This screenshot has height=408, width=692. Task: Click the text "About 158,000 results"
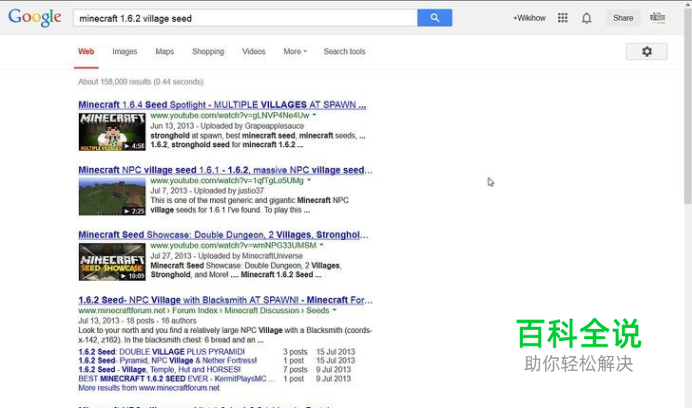pyautogui.click(x=115, y=82)
